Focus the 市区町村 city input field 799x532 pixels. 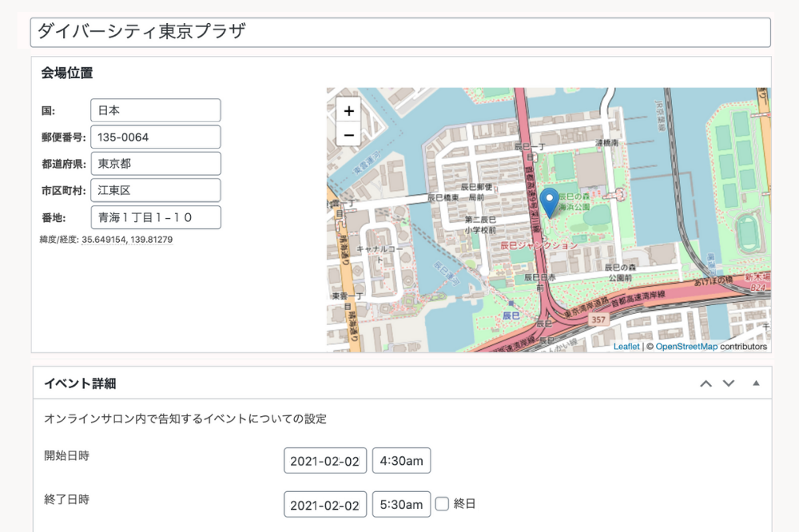click(155, 190)
